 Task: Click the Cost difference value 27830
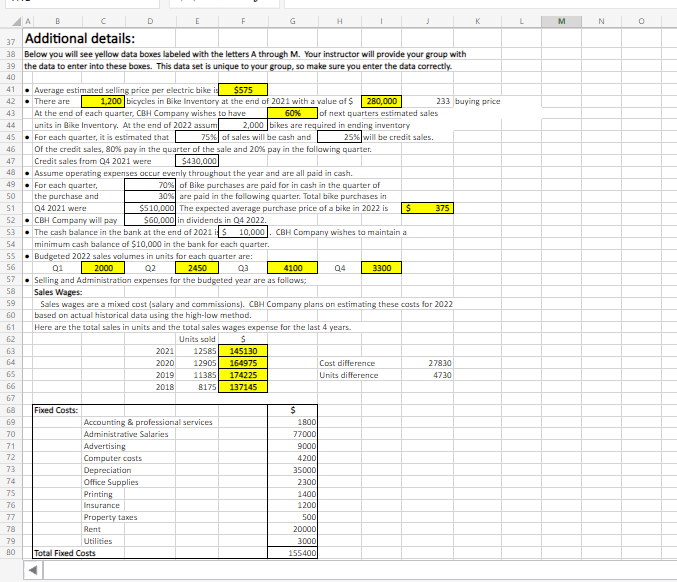point(440,363)
